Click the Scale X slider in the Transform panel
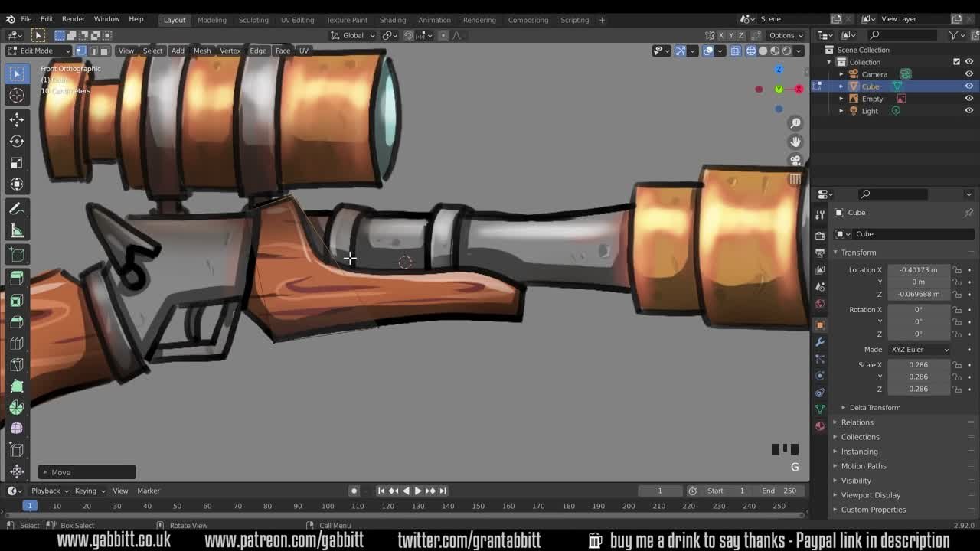 point(919,364)
